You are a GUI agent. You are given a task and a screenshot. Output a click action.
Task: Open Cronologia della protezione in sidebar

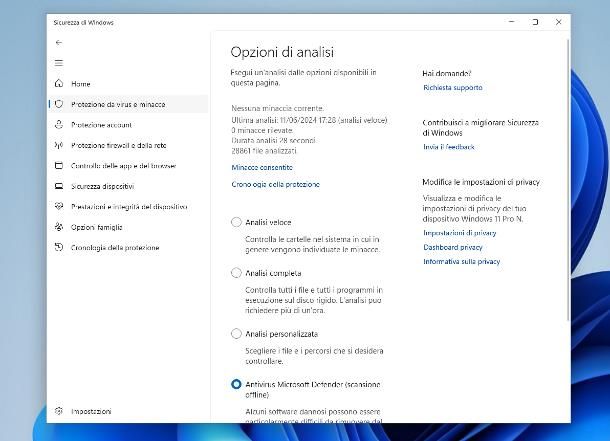[x=128, y=248]
